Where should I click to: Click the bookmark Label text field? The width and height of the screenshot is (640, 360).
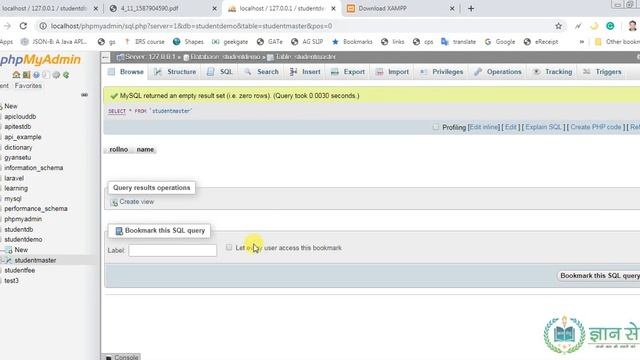[173, 250]
